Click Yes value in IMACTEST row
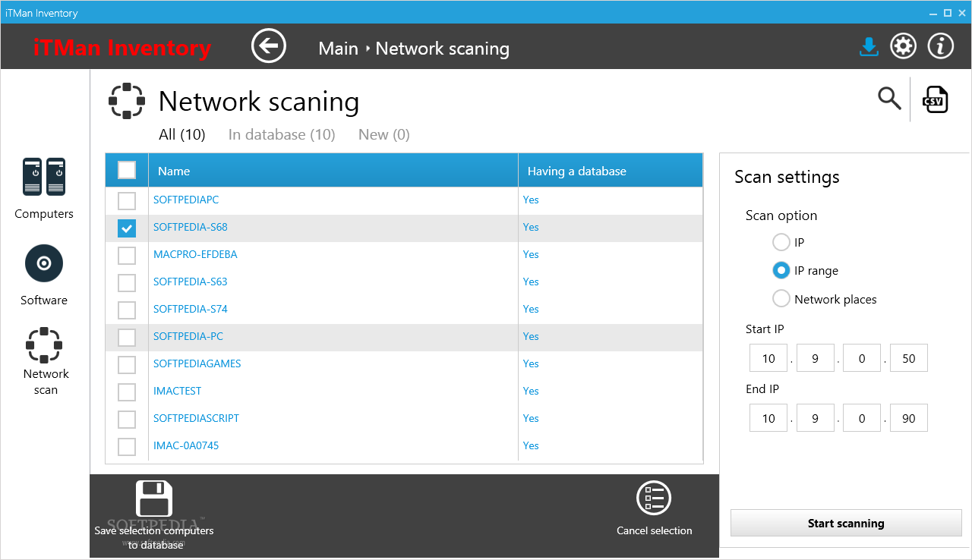 (531, 391)
